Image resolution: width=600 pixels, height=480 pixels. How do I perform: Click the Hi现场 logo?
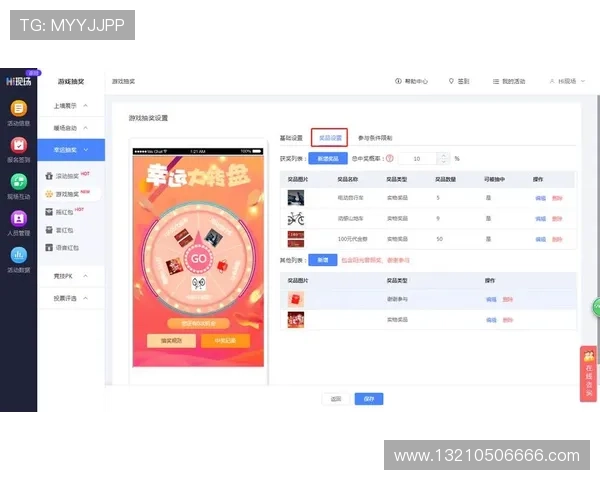click(18, 81)
